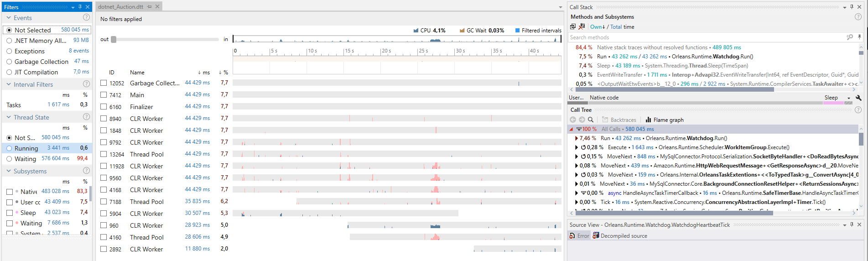Image resolution: width=868 pixels, height=261 pixels.
Task: Click the Tasks interval filter value
Action: point(58,104)
